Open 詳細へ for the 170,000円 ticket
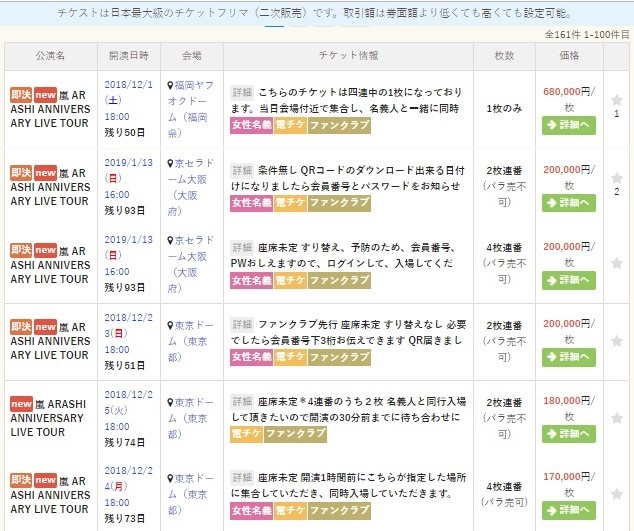 pyautogui.click(x=568, y=510)
